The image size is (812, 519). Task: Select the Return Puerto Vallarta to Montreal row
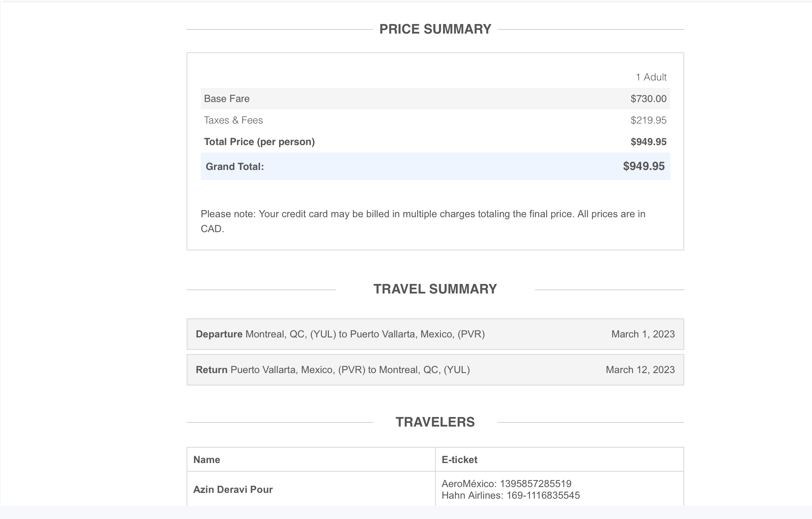pos(333,370)
